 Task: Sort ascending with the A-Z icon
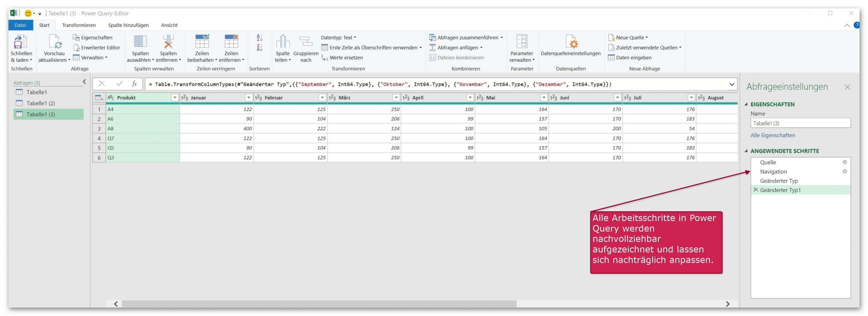[x=259, y=38]
